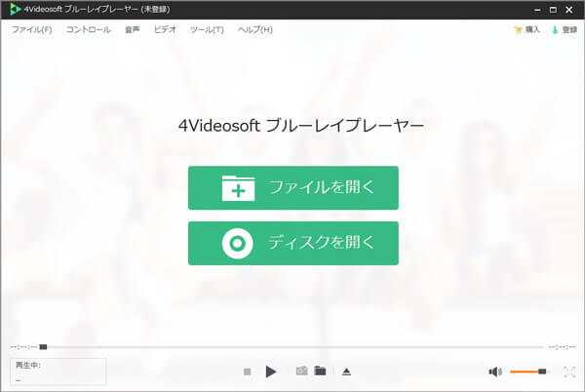Minimize the player window
Image resolution: width=585 pixels, height=392 pixels.
tap(537, 10)
